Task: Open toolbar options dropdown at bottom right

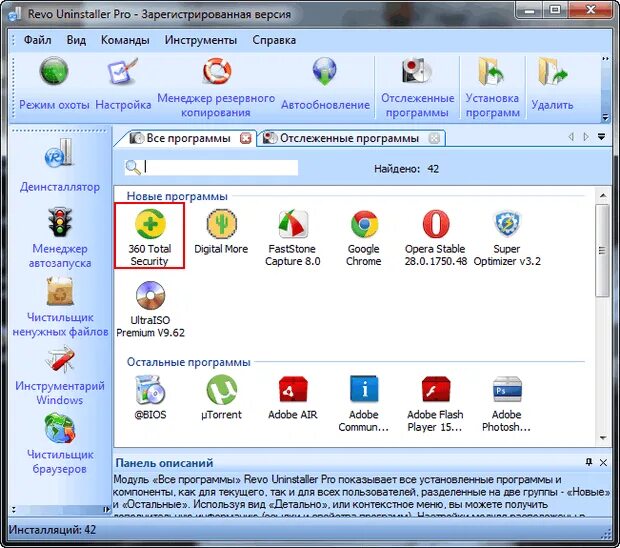Action: pos(605,117)
